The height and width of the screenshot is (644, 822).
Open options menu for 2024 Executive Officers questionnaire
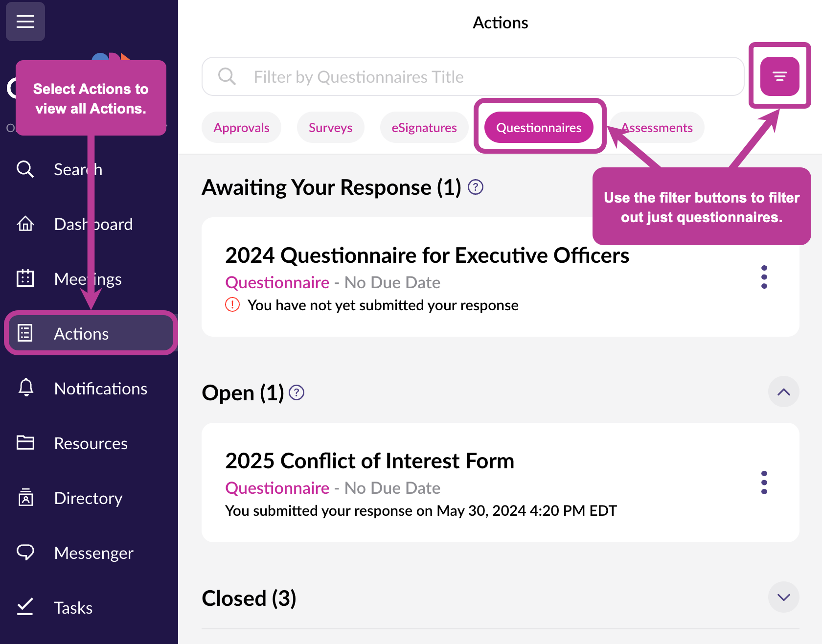click(x=764, y=277)
